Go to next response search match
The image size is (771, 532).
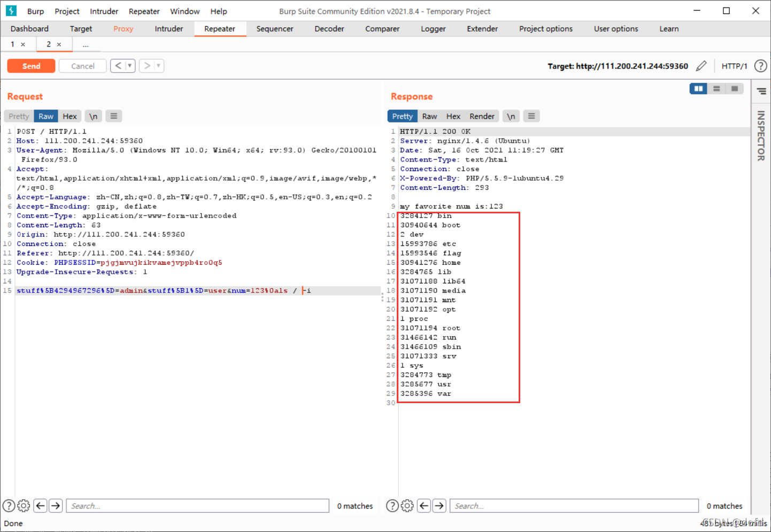coord(440,506)
